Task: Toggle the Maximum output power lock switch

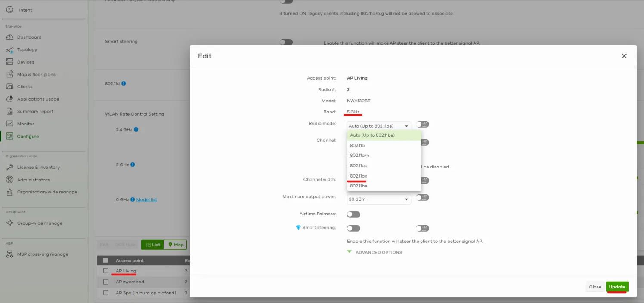Action: 422,198
